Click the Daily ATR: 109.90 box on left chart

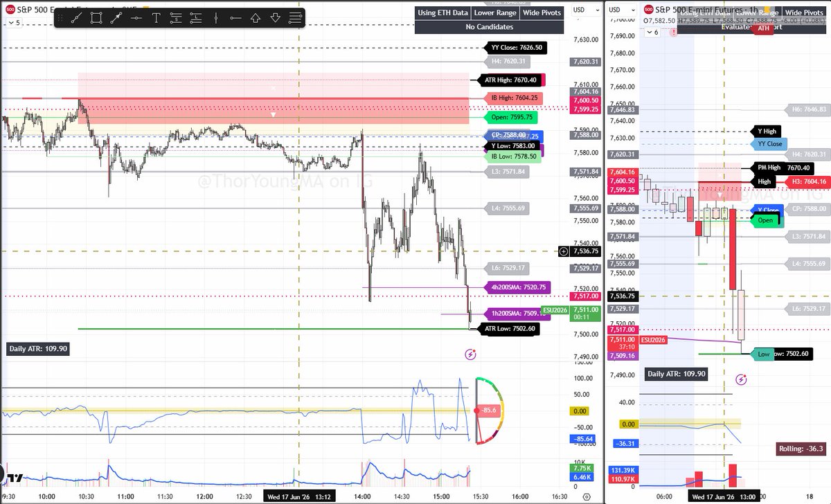pos(39,349)
